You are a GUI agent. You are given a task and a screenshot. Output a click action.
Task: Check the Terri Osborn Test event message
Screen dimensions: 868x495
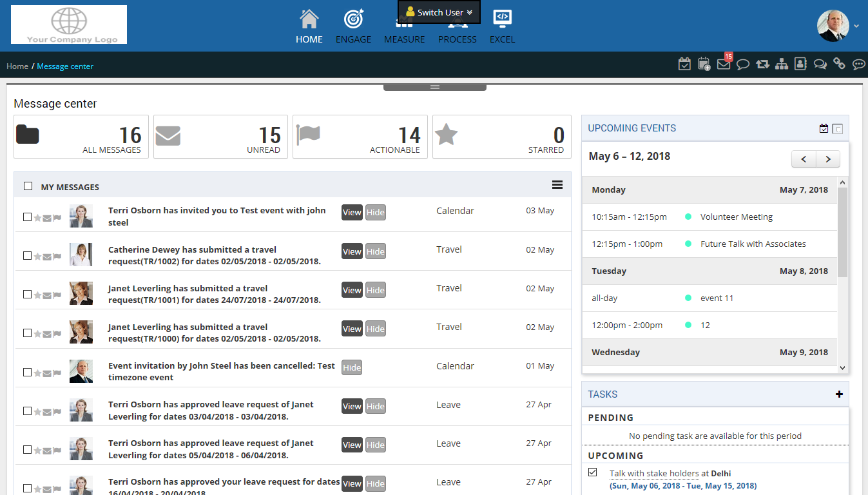coord(27,217)
